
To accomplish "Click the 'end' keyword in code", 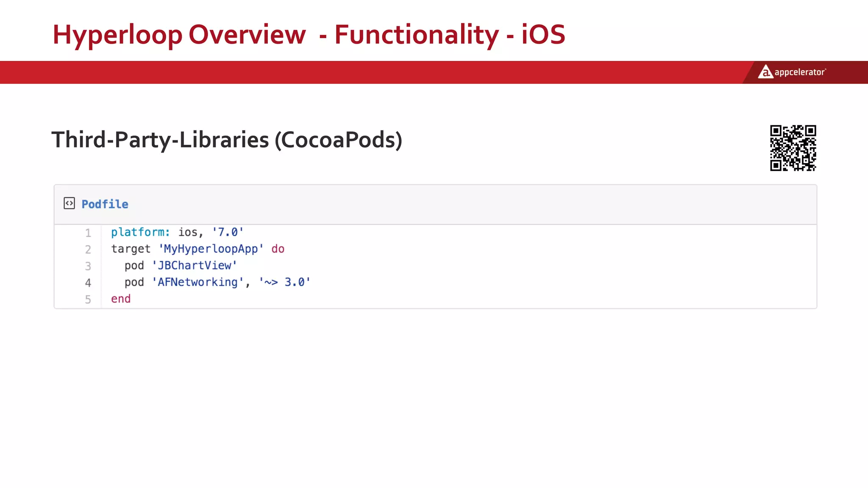I will click(x=121, y=299).
